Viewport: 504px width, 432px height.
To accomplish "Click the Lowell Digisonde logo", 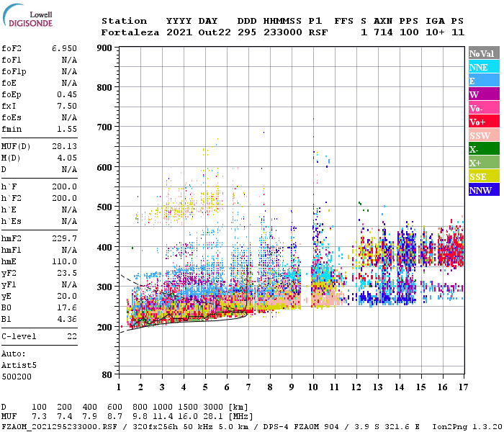I will click(x=27, y=16).
